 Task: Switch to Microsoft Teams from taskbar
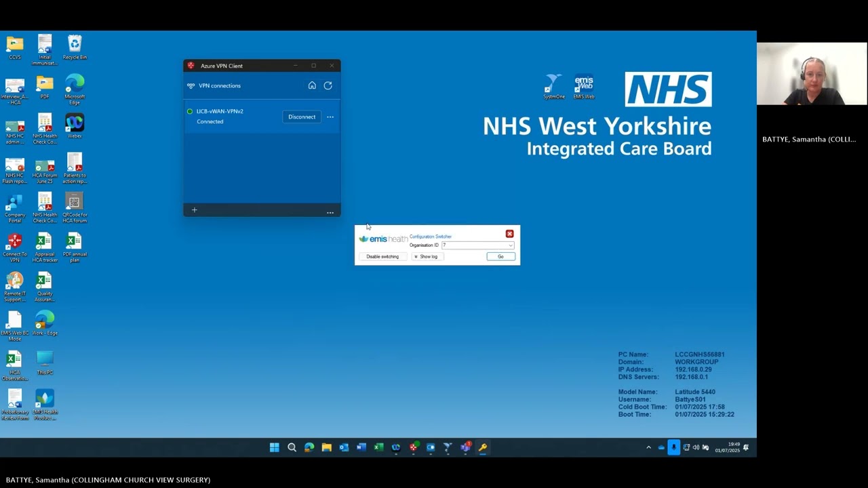pyautogui.click(x=465, y=447)
